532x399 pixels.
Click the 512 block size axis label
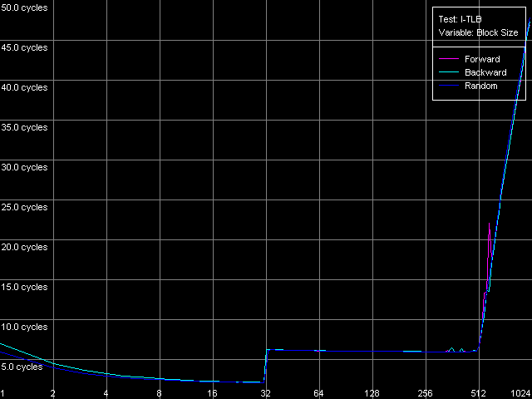[x=478, y=393]
